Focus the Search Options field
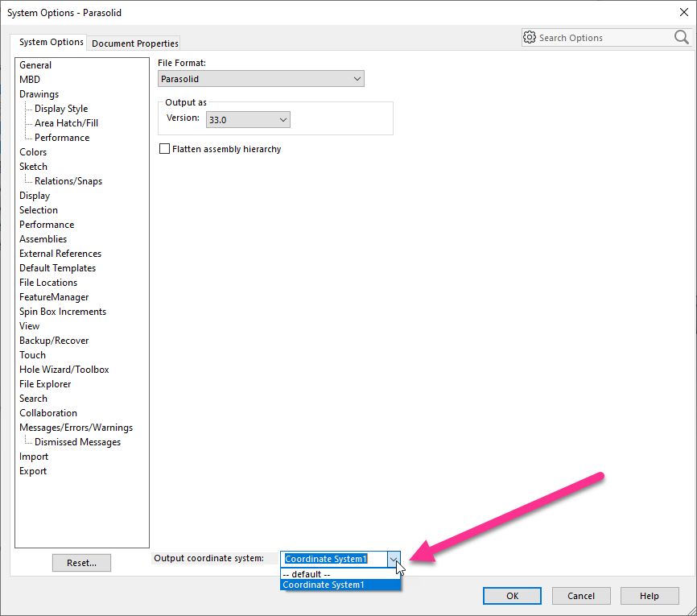Viewport: 697px width, 616px height. click(x=604, y=38)
